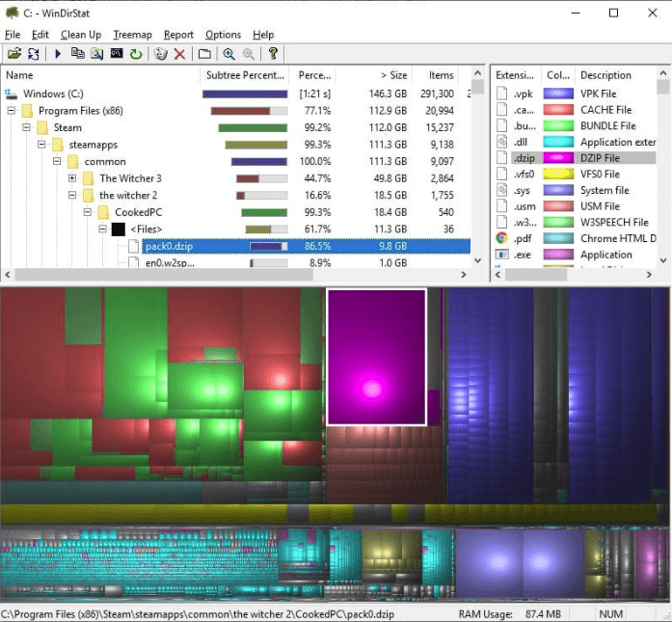Collapse the Program Files (x86) node
The image size is (672, 622).
(x=12, y=111)
